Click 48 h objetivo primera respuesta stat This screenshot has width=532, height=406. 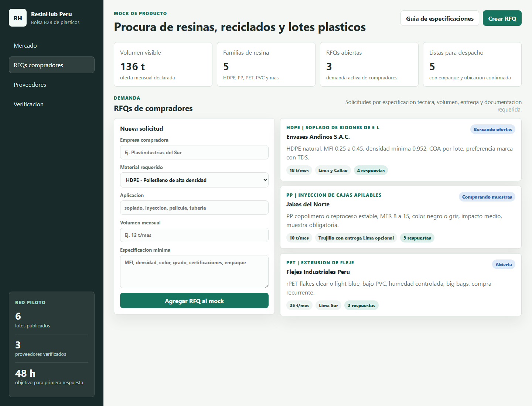pos(52,377)
